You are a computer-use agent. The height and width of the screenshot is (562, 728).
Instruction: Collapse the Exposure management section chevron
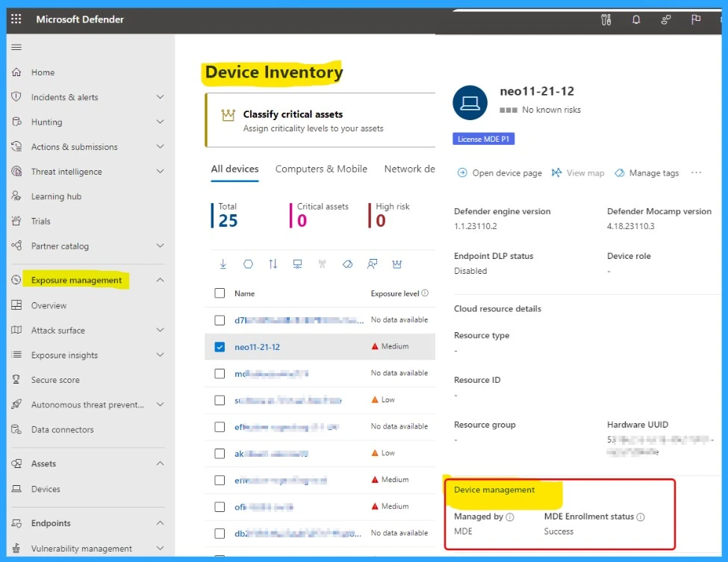coord(161,280)
